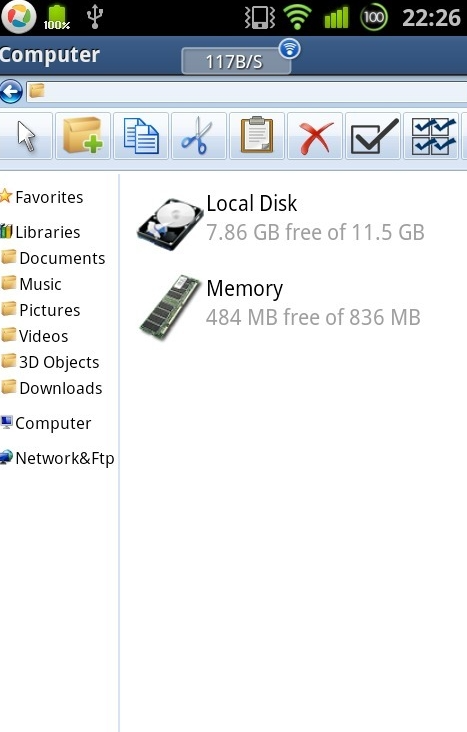Viewport: 467px width, 732px height.
Task: Click the Copy documents icon
Action: coord(141,136)
